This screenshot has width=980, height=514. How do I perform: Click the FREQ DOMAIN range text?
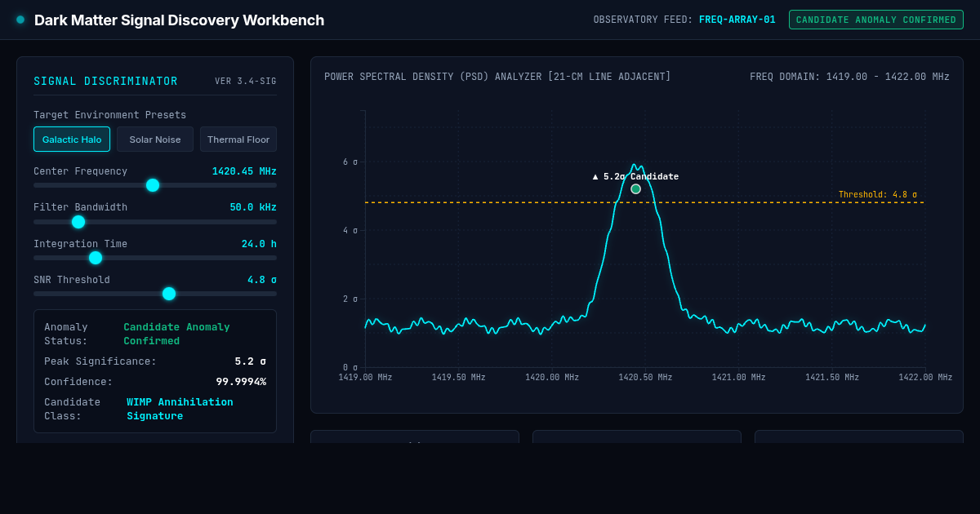[x=849, y=77]
